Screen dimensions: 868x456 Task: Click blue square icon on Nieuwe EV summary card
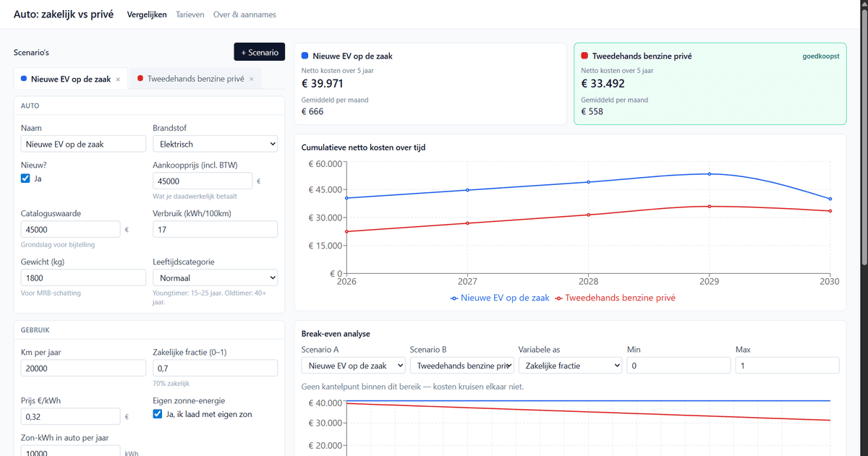tap(305, 56)
